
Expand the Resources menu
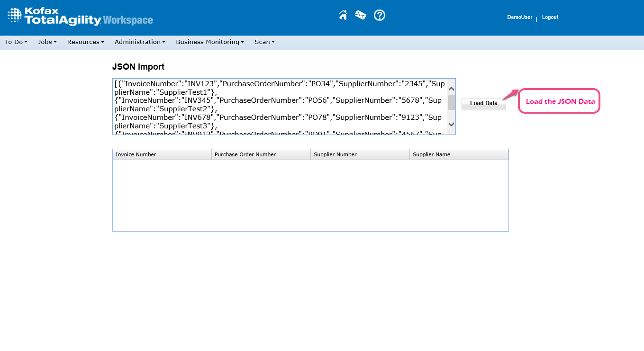coord(85,42)
